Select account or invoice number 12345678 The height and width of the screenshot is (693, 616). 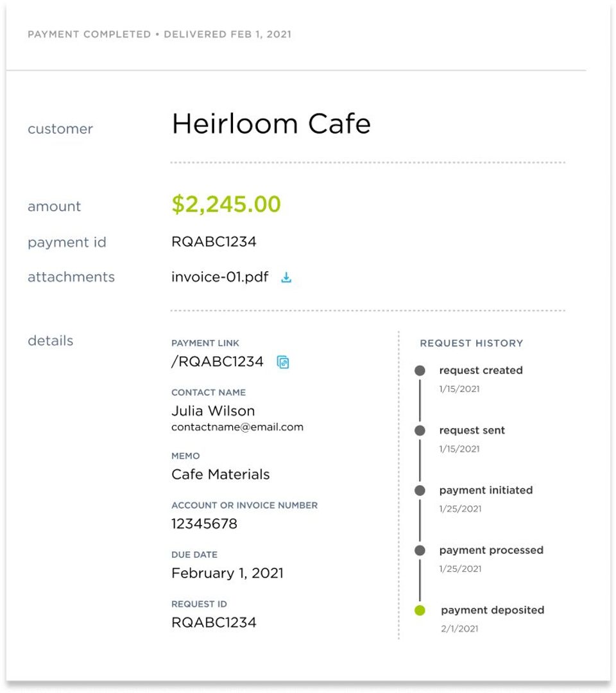coord(204,524)
